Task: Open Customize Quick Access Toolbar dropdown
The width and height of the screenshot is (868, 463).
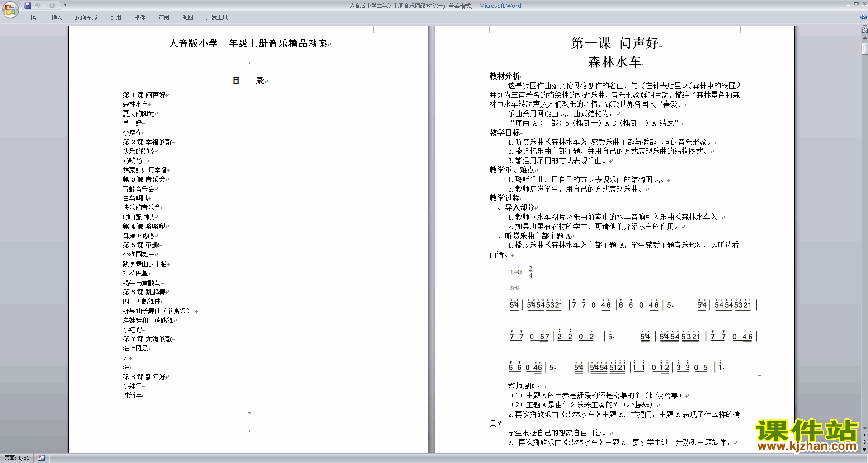Action: tap(65, 5)
